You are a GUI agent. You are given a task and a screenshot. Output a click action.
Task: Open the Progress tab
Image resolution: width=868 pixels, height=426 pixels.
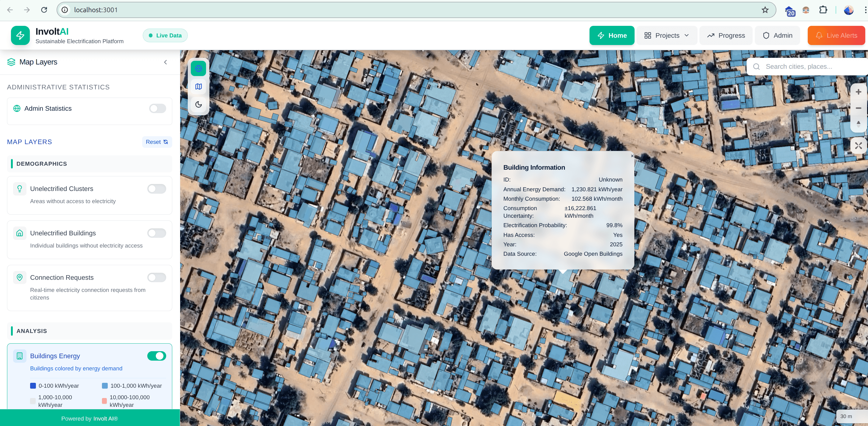(726, 35)
